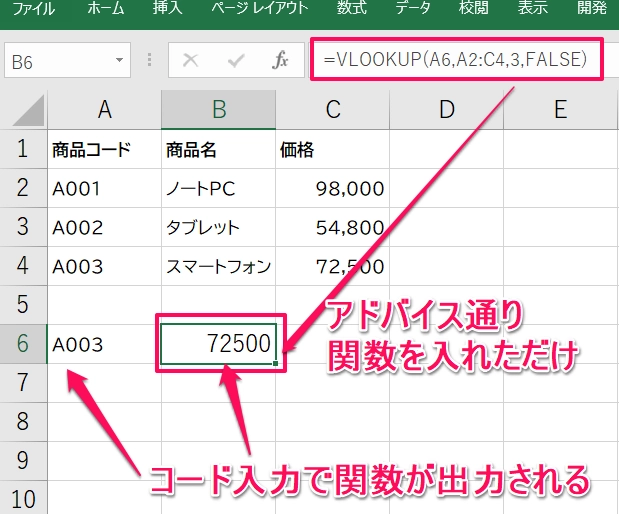This screenshot has height=514, width=619.
Task: Select the 54,800 price cell
Action: [x=332, y=227]
